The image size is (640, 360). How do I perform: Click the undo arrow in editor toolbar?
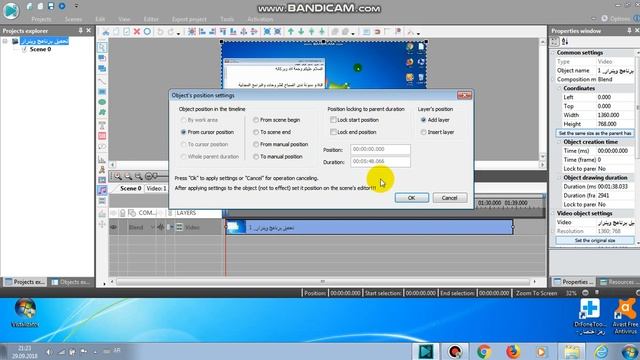(160, 31)
